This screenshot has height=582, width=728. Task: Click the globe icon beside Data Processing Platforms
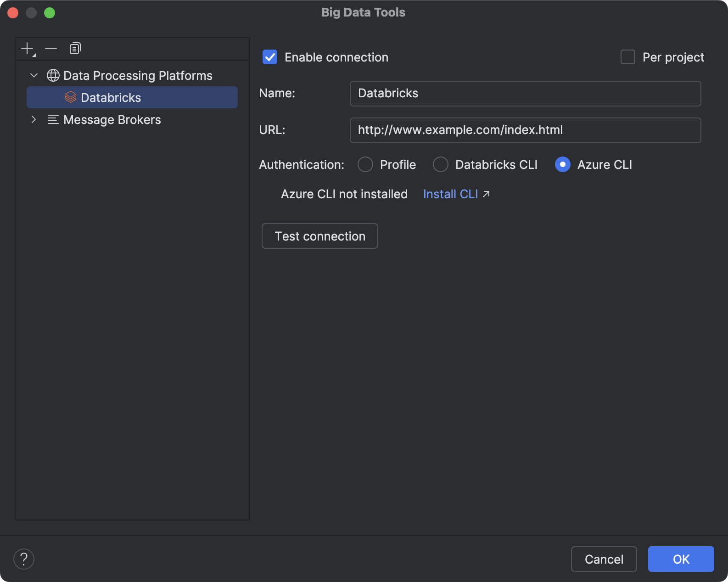[53, 75]
